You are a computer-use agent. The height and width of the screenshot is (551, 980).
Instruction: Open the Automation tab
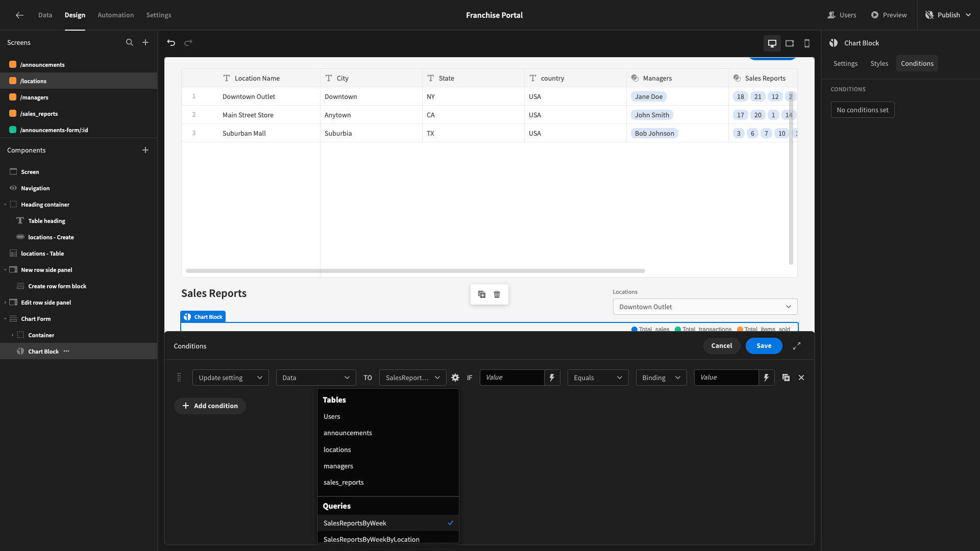pyautogui.click(x=115, y=15)
